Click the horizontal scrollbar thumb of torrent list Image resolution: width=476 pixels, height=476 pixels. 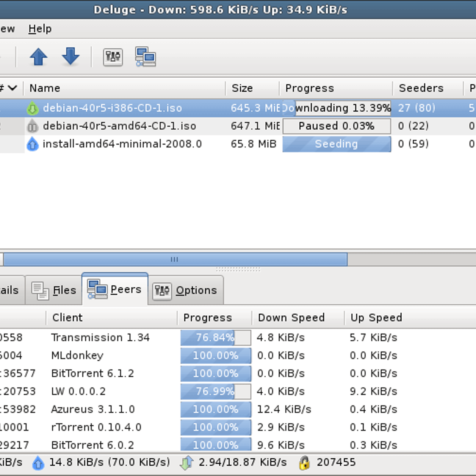click(x=175, y=259)
